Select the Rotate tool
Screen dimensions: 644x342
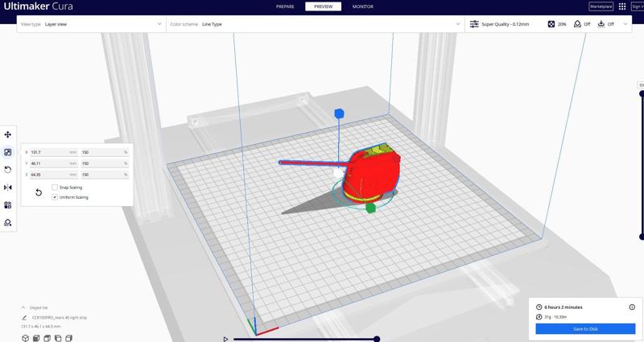(x=8, y=170)
